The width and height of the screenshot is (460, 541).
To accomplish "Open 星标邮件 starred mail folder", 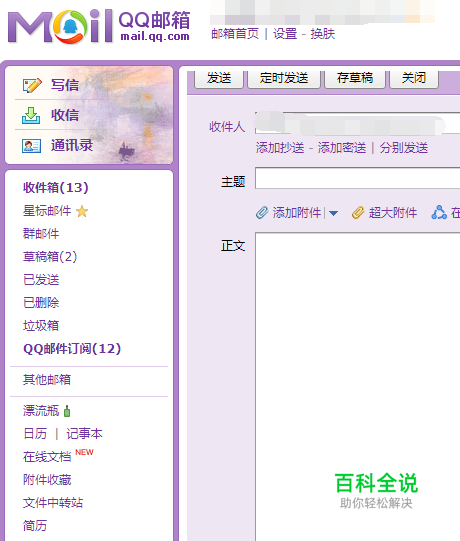I will [47, 211].
